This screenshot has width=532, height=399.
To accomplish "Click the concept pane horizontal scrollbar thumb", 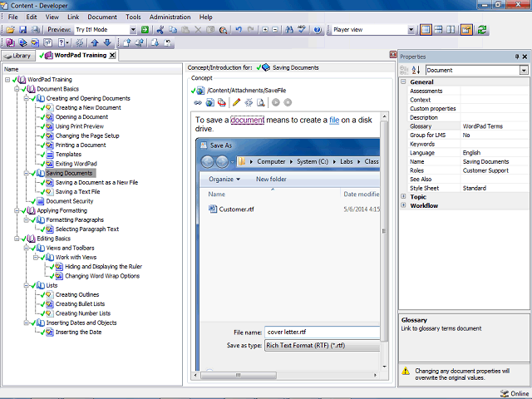I will coord(239,375).
